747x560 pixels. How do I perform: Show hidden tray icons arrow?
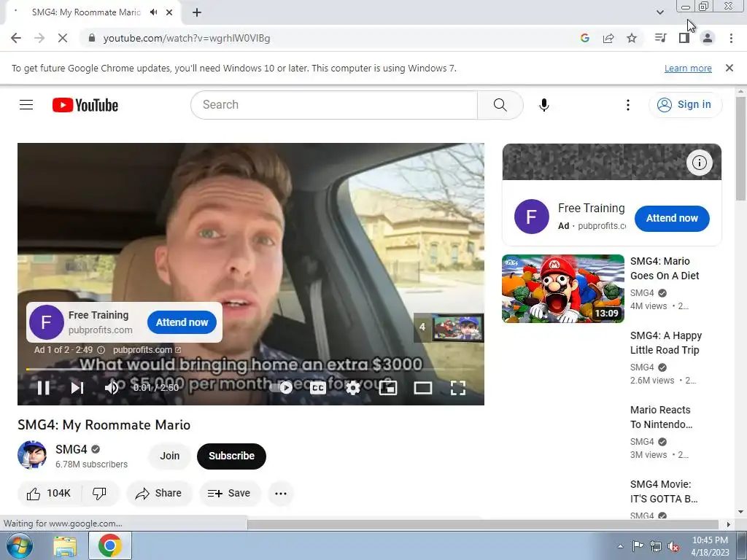pos(620,546)
